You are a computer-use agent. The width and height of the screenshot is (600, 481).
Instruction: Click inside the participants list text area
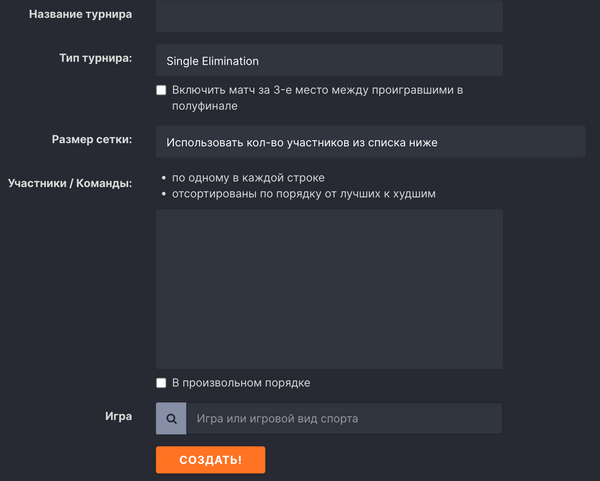pos(329,289)
